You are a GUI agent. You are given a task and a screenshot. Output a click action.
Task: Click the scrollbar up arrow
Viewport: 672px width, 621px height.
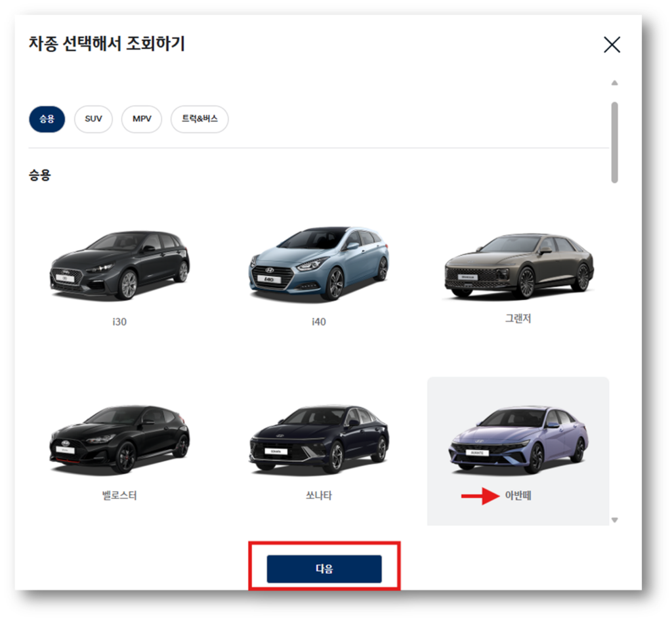(x=615, y=82)
